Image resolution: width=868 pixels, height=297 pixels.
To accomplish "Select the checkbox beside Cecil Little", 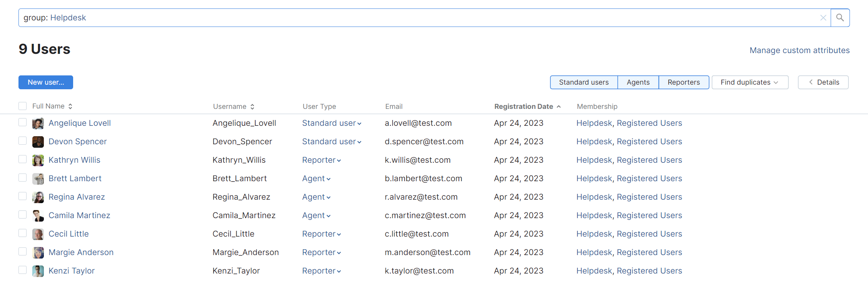I will (x=23, y=233).
